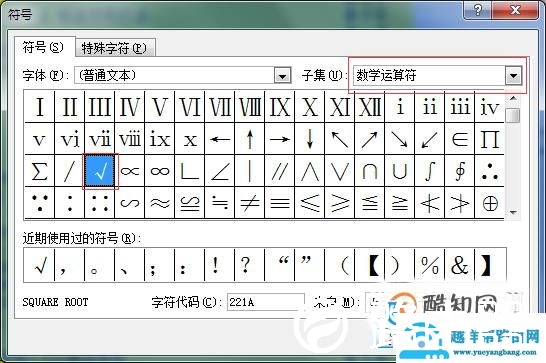Pick the therefore three-dot symbol

click(490, 171)
